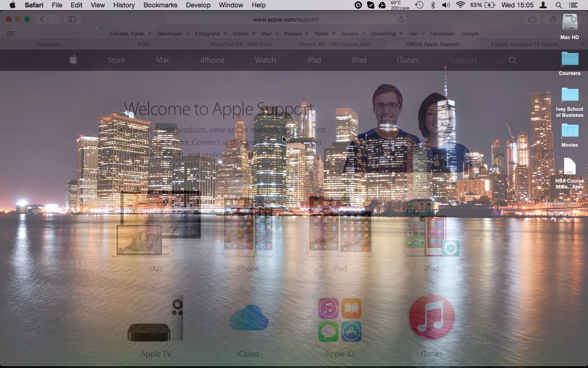Open the Coursera folder on the desktop

tap(569, 59)
